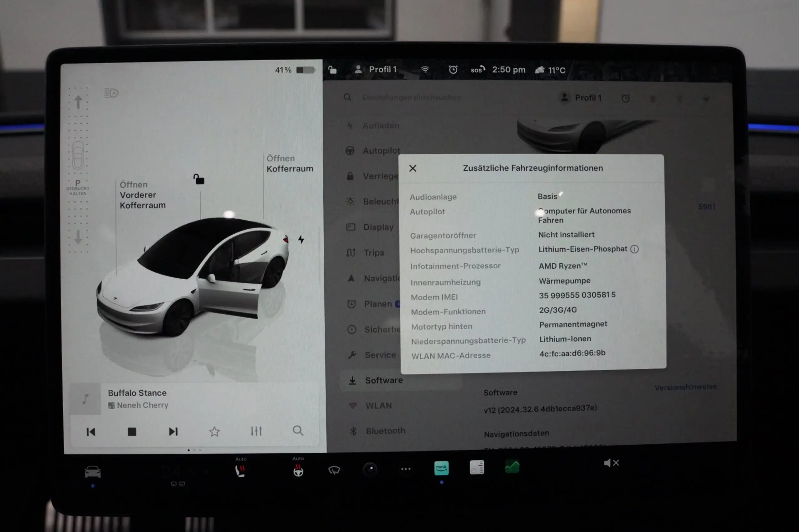Tap the Modem IMEI value
799x532 pixels.
point(577,295)
